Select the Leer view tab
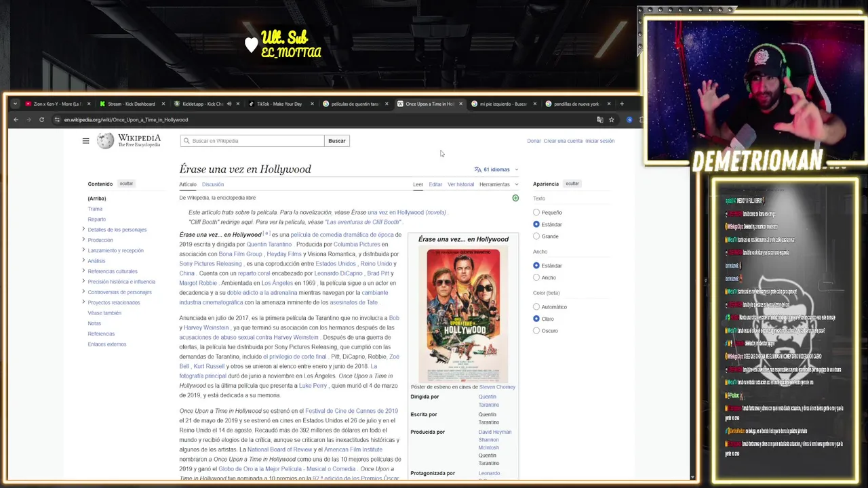868x488 pixels. pos(418,184)
